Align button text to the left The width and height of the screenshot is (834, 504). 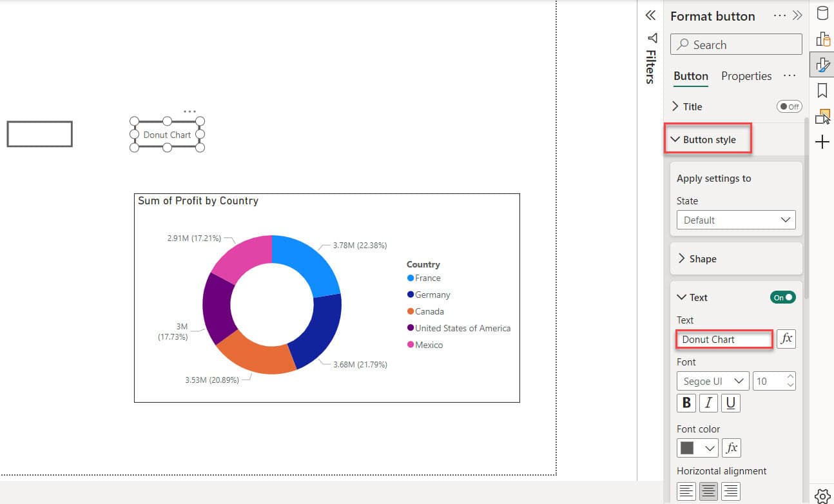point(686,491)
